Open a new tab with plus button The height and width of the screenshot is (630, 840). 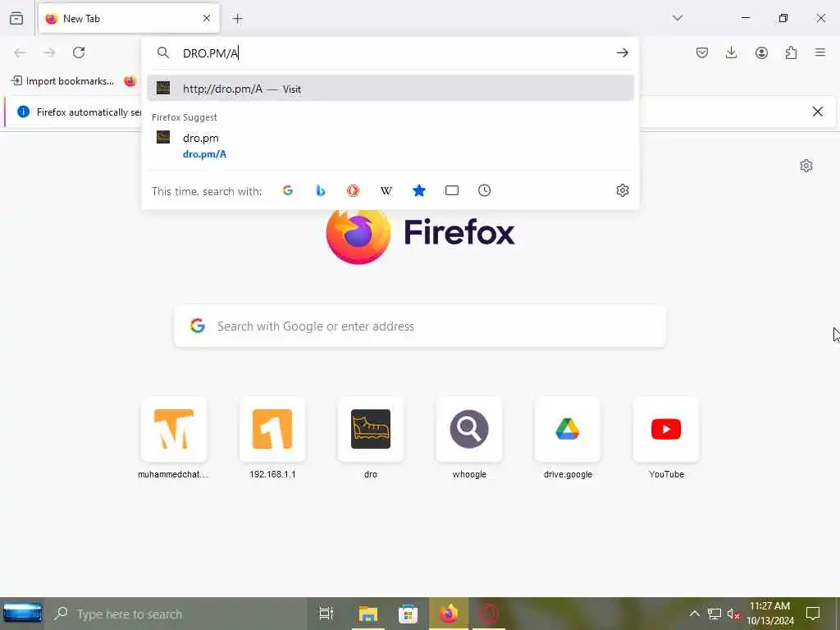pos(238,19)
